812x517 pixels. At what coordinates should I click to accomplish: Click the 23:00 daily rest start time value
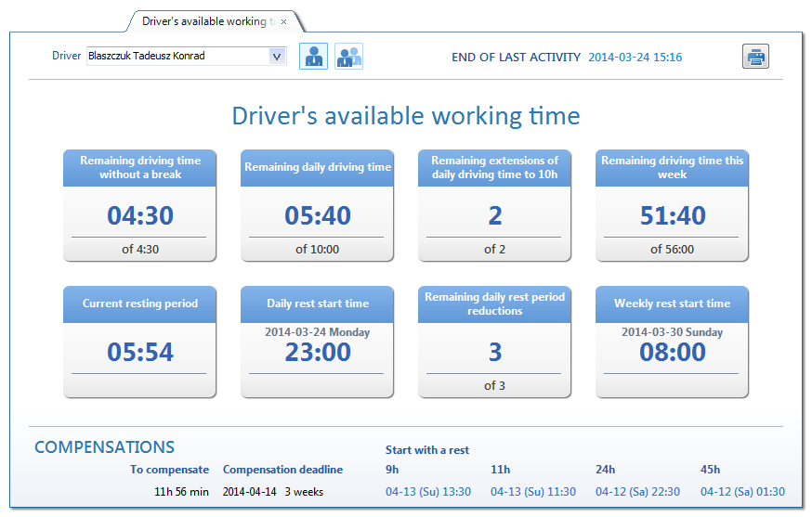click(x=318, y=352)
